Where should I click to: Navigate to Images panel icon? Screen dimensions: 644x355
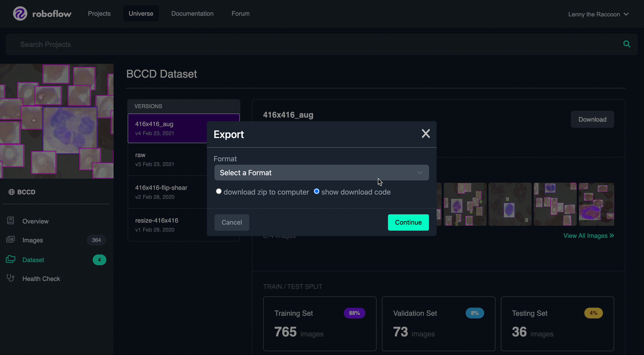(x=11, y=240)
